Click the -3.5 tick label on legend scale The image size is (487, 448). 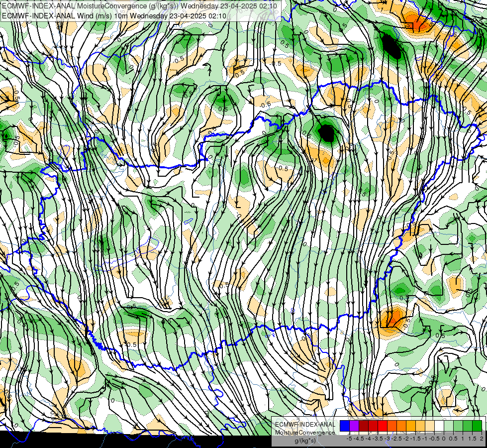click(x=378, y=439)
